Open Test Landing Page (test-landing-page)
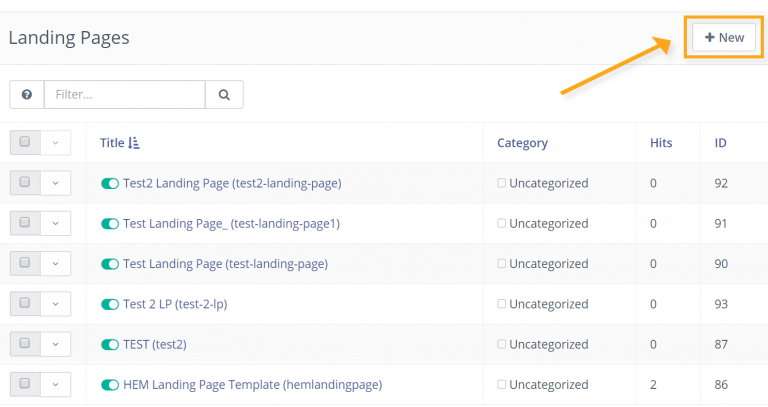The width and height of the screenshot is (768, 407). tap(225, 264)
